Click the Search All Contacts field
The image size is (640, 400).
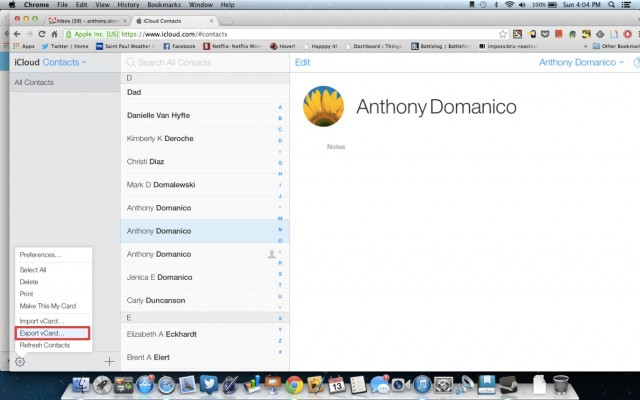pyautogui.click(x=205, y=62)
